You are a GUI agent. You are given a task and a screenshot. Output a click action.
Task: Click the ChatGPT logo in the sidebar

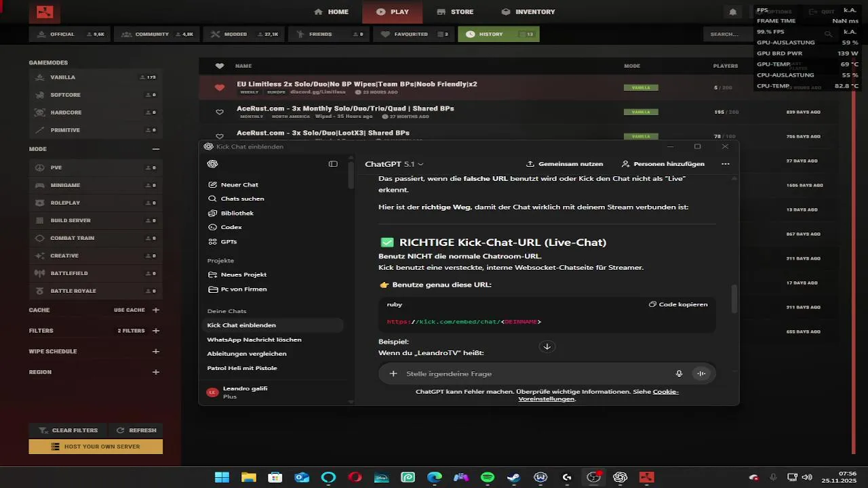[212, 164]
